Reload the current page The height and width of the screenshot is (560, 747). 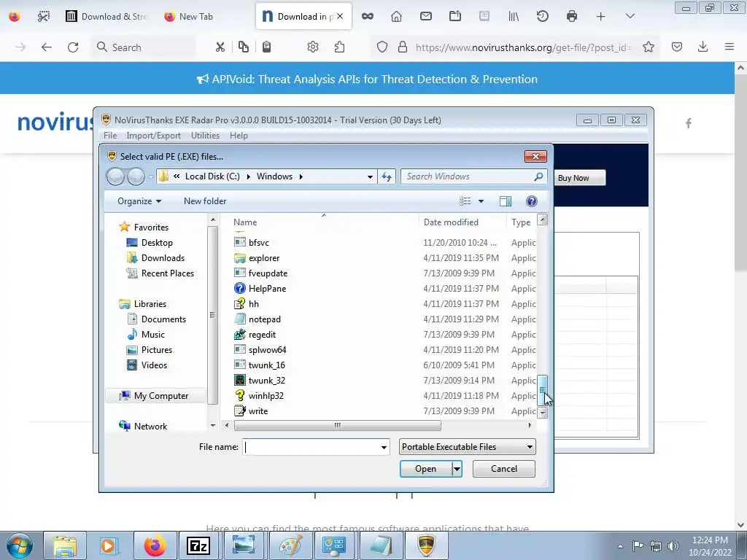coord(73,47)
